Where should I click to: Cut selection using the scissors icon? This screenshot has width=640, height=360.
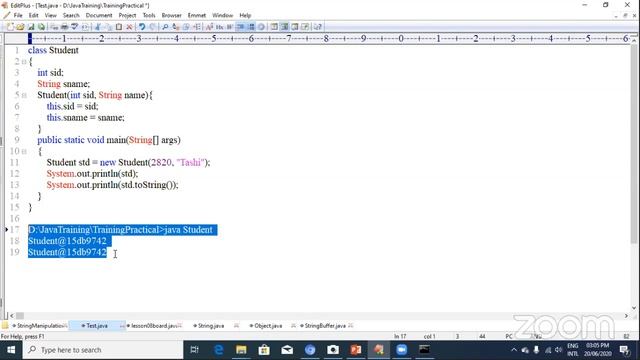pos(98,27)
